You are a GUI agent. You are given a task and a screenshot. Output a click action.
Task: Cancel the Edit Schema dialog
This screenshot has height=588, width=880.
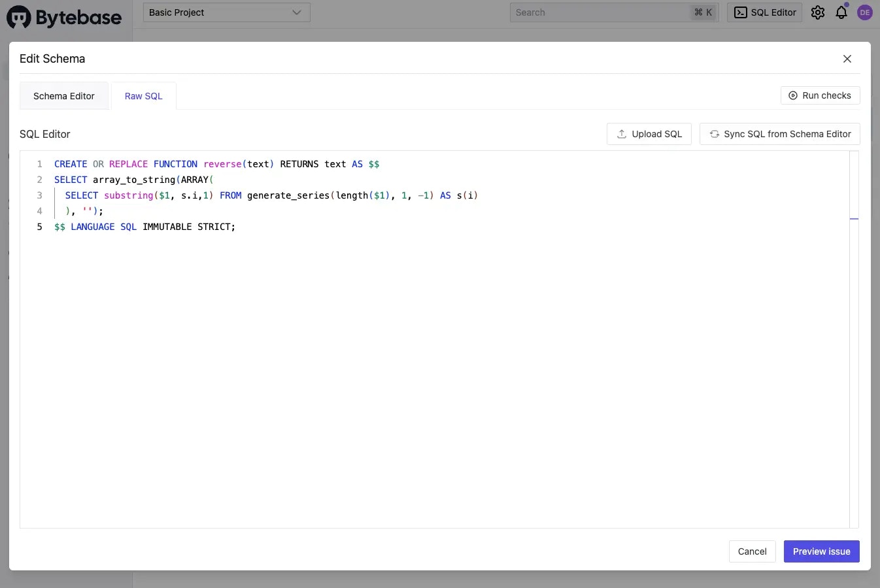click(x=752, y=551)
